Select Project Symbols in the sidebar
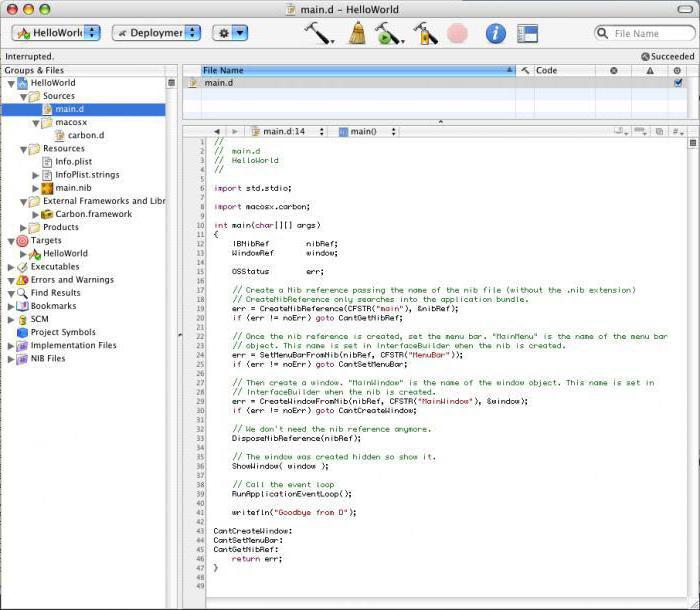The image size is (700, 610). click(62, 332)
